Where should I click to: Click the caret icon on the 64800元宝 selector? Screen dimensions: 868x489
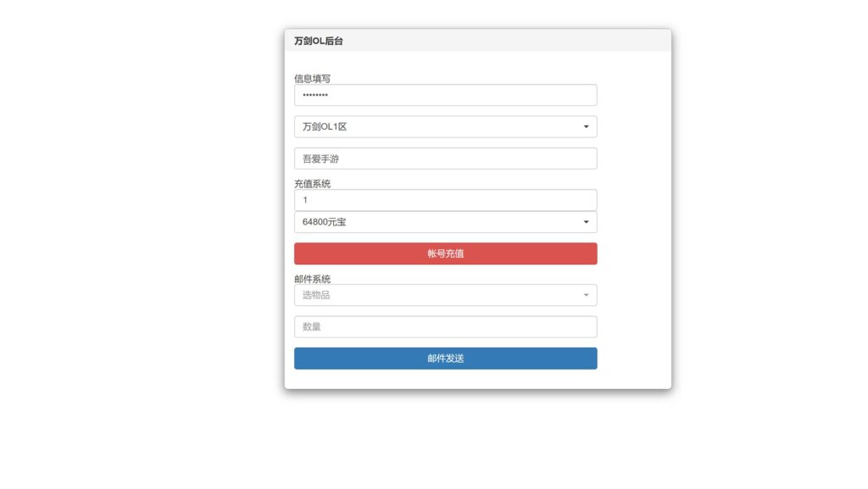coord(586,221)
